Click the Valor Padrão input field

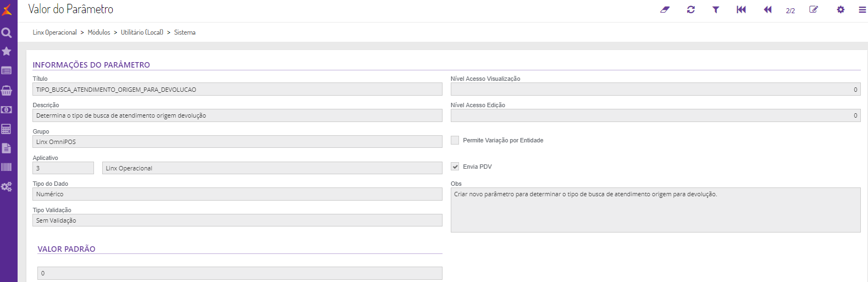click(x=240, y=273)
